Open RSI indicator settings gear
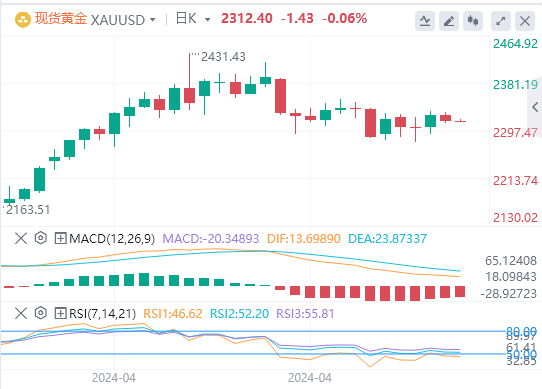The height and width of the screenshot is (389, 542). [x=41, y=313]
